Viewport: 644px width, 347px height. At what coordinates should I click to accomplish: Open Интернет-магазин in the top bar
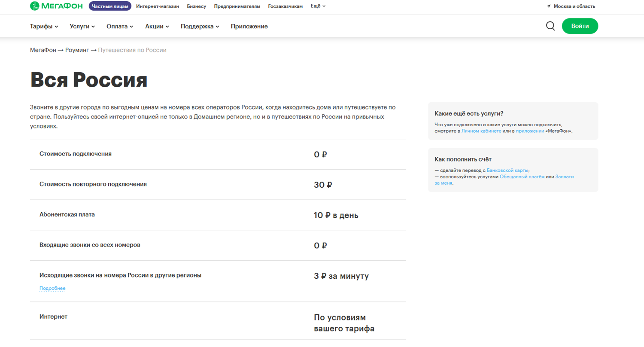pos(158,6)
